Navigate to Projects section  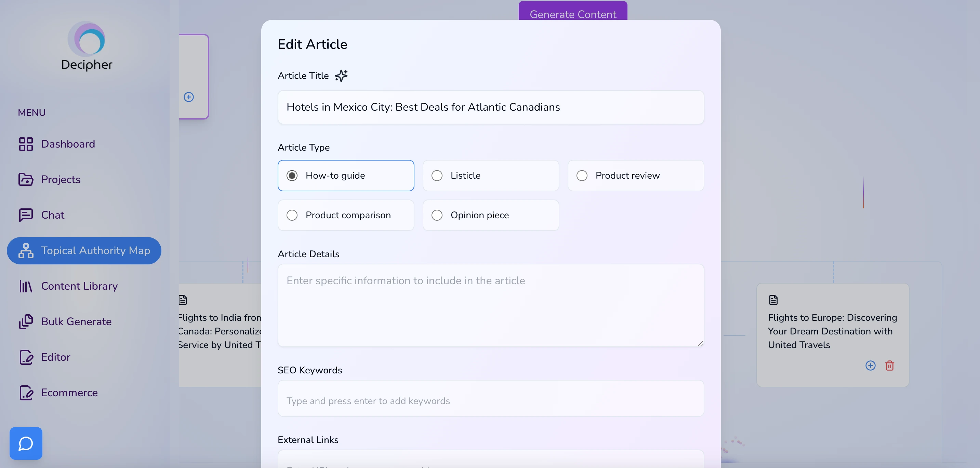(x=60, y=179)
